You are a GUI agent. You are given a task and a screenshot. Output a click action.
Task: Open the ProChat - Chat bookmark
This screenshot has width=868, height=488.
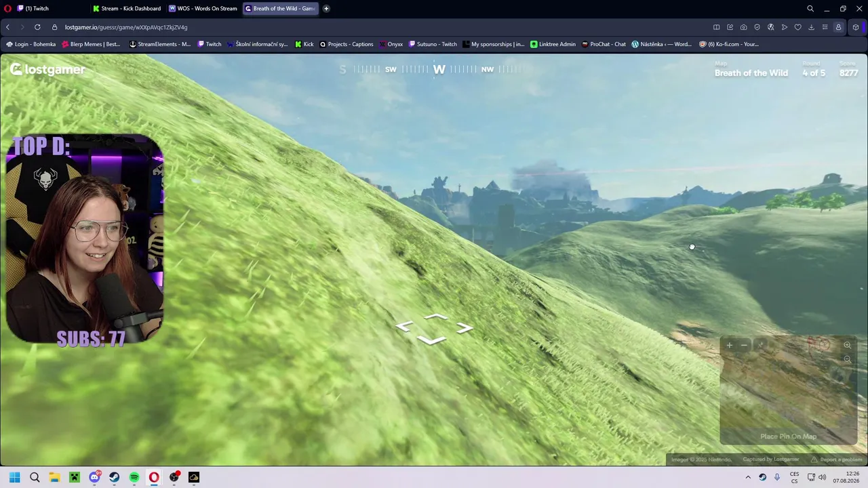(x=604, y=44)
